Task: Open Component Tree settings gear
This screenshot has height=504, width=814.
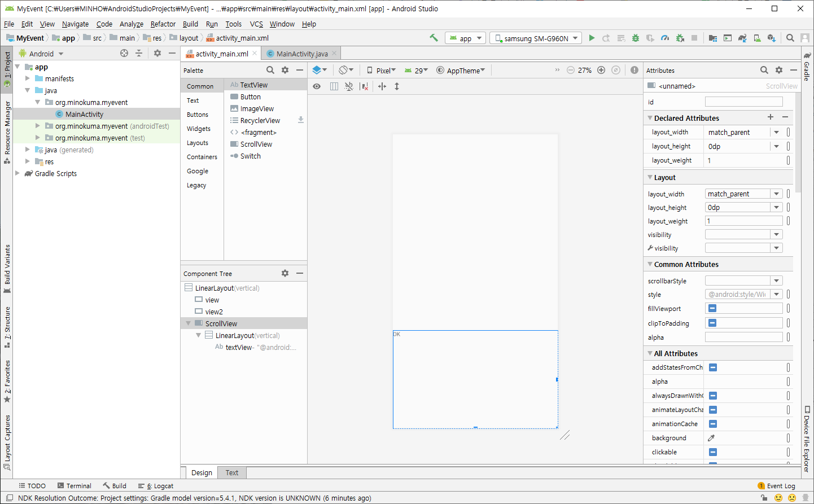Action: pyautogui.click(x=285, y=273)
